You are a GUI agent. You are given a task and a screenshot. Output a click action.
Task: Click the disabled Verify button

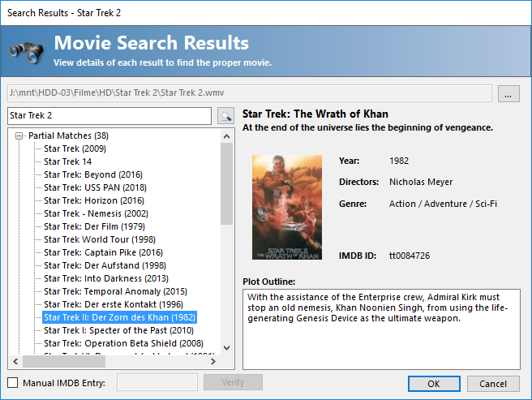point(233,382)
